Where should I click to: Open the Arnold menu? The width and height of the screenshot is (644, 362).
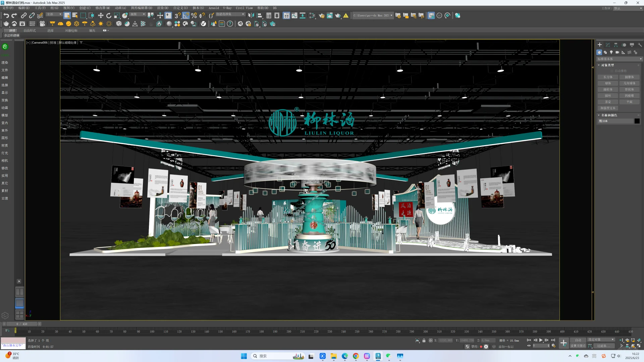click(x=214, y=8)
